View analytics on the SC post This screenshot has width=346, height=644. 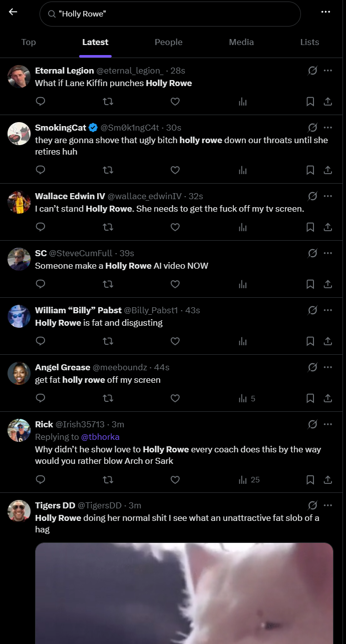(x=243, y=284)
